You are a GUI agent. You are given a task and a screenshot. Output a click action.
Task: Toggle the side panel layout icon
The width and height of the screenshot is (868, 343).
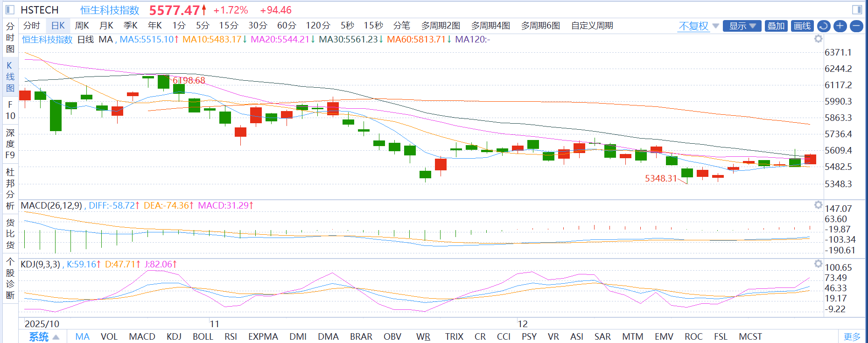pyautogui.click(x=857, y=10)
